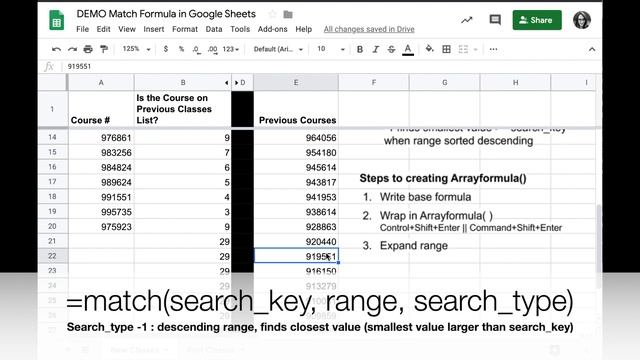Open the Data menu
The image size is (640, 360).
[214, 29]
